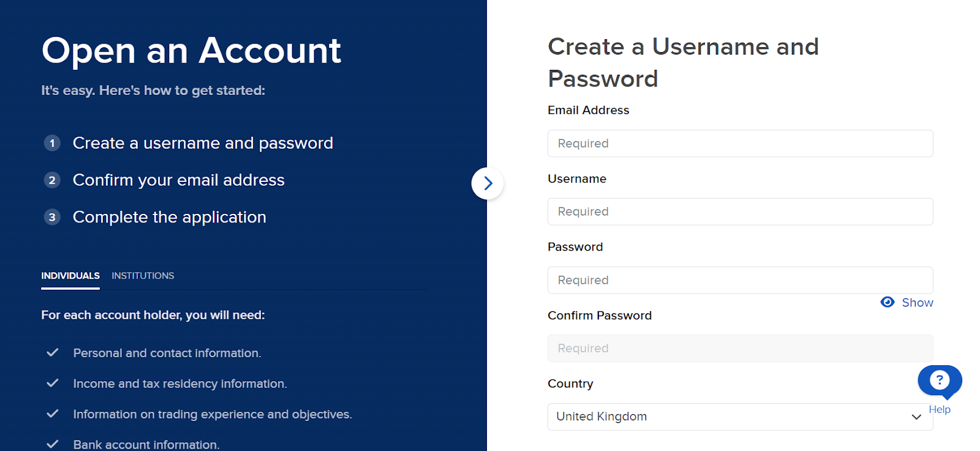Focus the Email Address field
The height and width of the screenshot is (451, 980).
(740, 143)
